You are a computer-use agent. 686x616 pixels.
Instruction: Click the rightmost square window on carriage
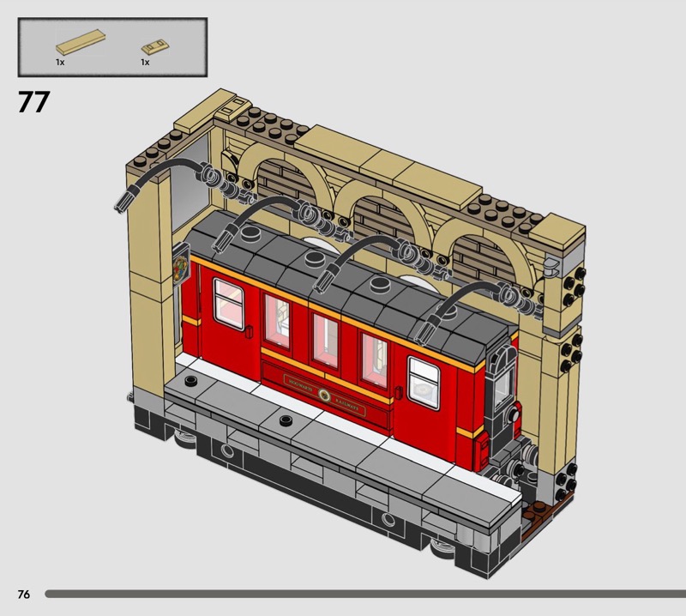424,380
